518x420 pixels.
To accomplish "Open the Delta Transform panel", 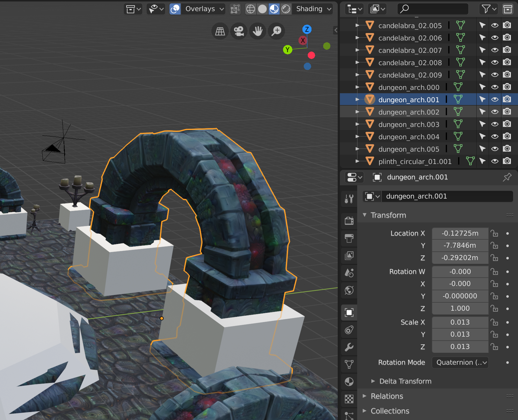I will [405, 381].
